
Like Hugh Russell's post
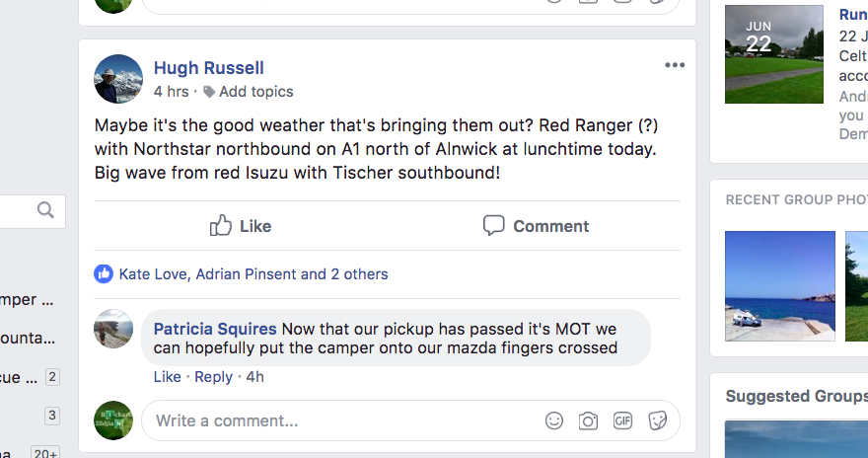click(x=241, y=226)
